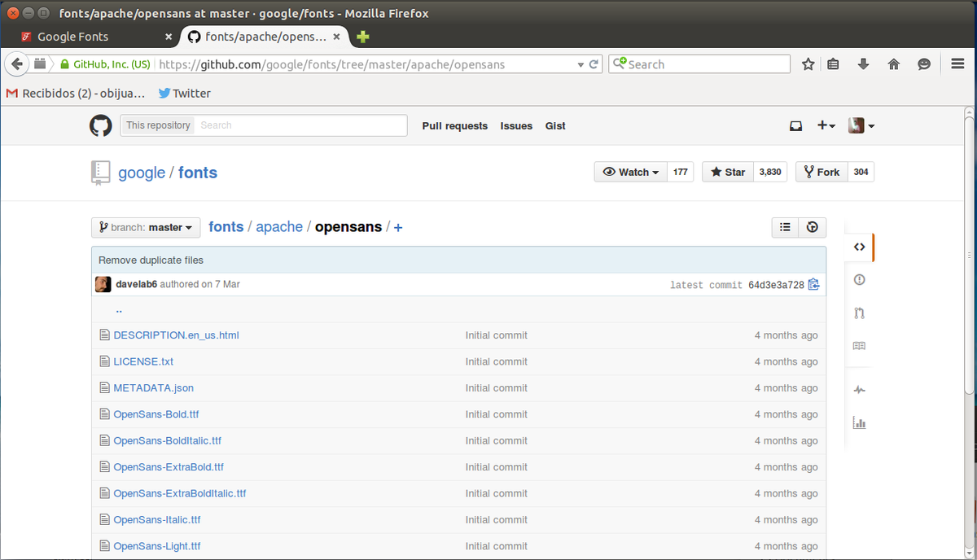Switch to file list view button
The height and width of the screenshot is (560, 977).
[785, 227]
